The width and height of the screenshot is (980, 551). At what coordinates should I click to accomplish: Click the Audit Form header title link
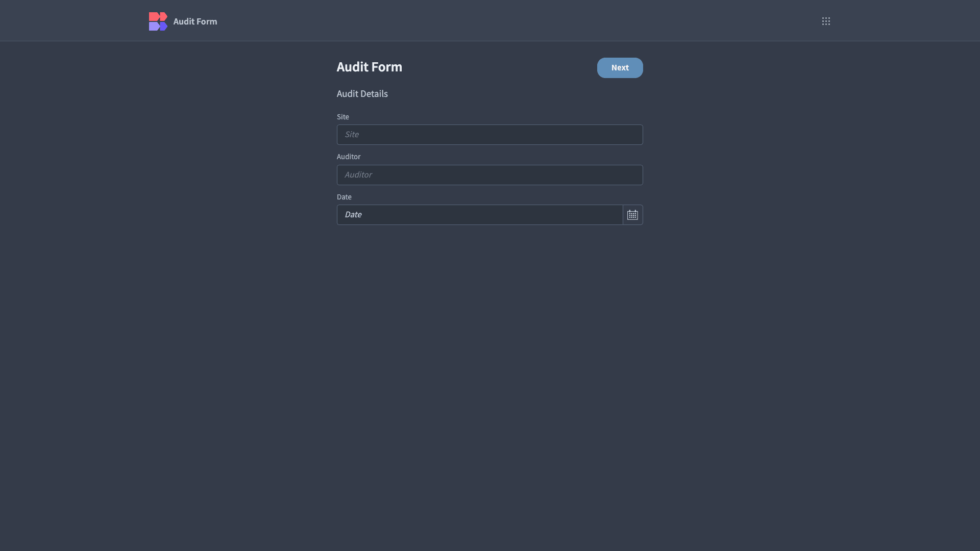tap(195, 21)
